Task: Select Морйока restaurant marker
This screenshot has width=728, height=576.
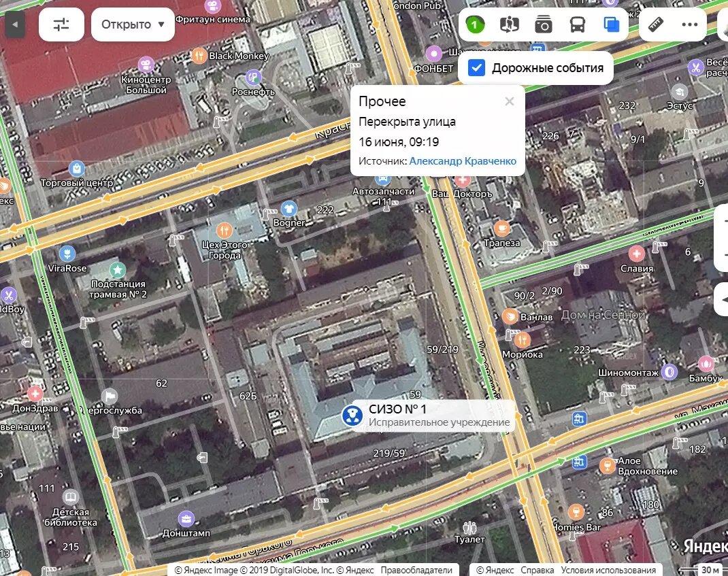Action: 523,340
